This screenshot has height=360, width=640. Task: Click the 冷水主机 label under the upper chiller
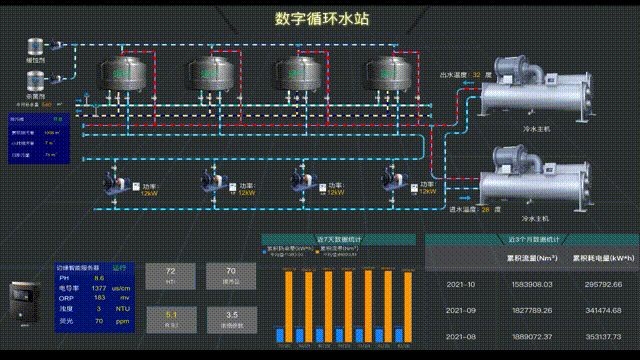coord(536,129)
